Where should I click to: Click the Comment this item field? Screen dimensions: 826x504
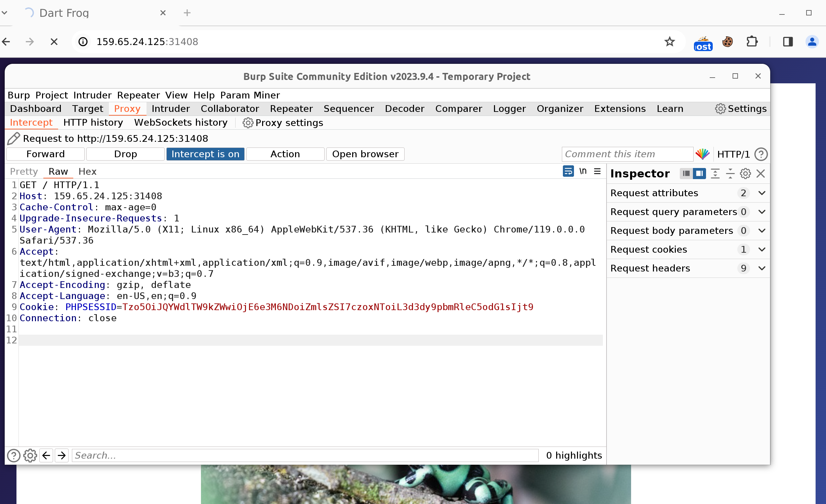click(x=627, y=154)
